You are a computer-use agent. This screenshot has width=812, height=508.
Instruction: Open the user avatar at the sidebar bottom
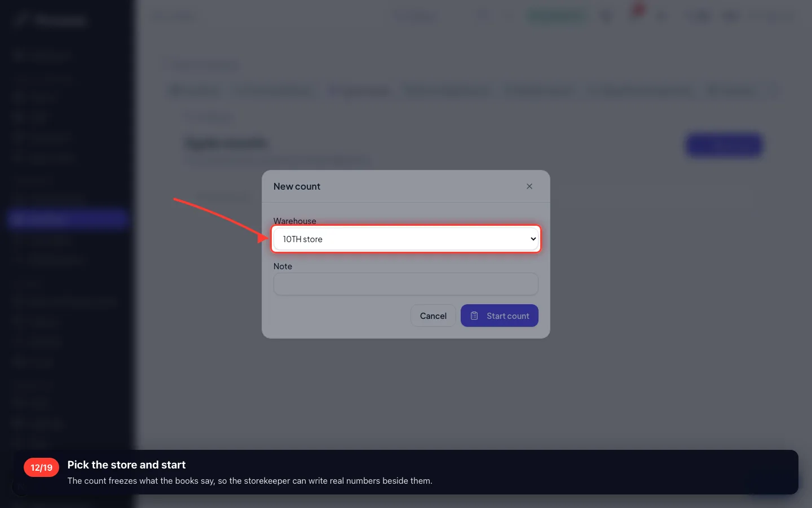[20, 488]
